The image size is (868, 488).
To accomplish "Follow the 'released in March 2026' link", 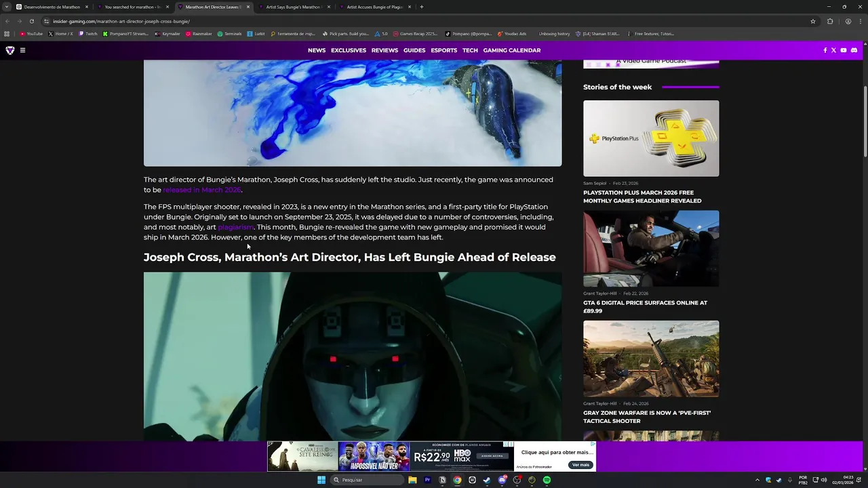I will click(202, 190).
